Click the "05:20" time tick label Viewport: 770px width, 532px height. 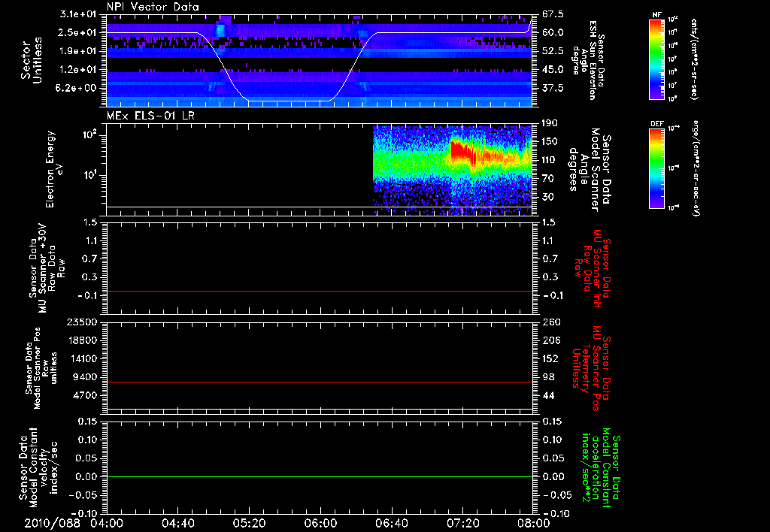249,523
